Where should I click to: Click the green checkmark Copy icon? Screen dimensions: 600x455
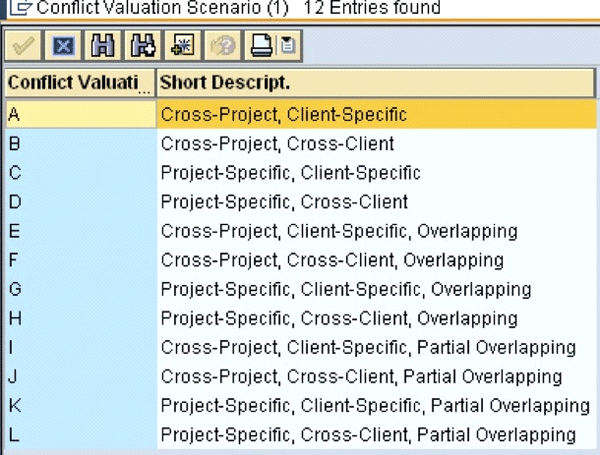tap(20, 46)
